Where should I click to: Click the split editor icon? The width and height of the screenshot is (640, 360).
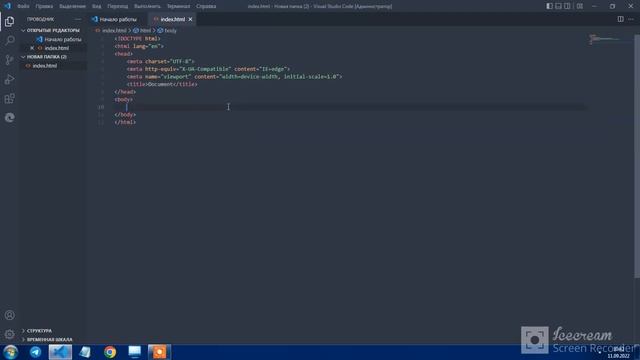point(620,19)
